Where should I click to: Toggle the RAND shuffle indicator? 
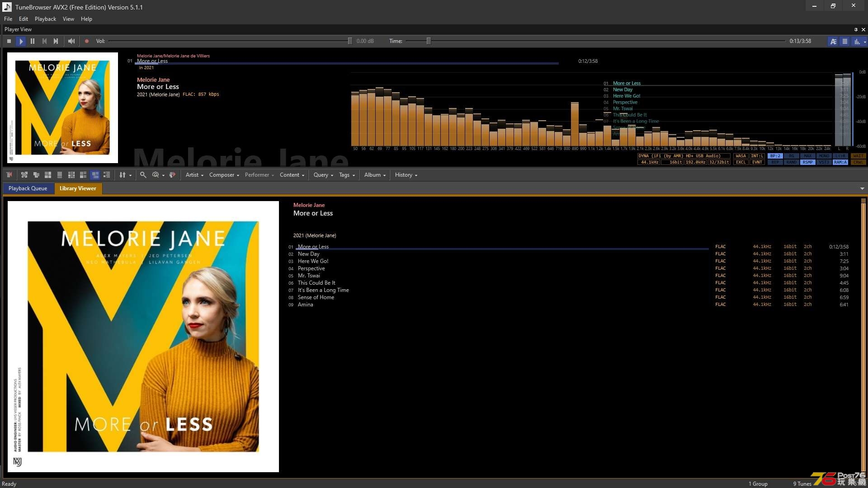792,162
